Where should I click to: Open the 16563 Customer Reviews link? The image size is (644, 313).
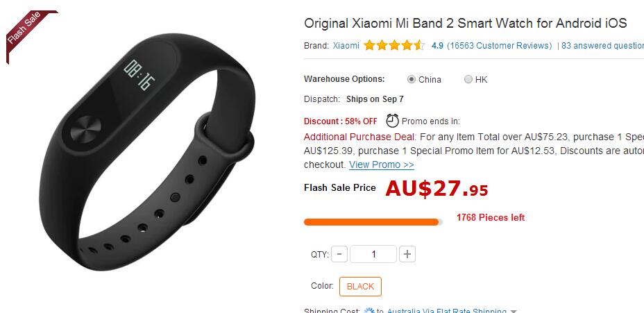coord(500,46)
